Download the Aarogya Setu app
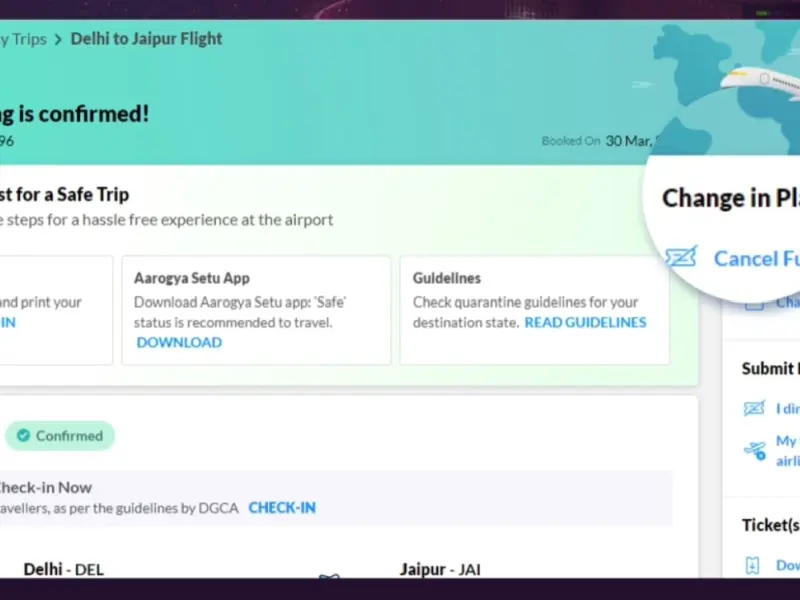Screen dimensions: 800x600 coord(179,342)
